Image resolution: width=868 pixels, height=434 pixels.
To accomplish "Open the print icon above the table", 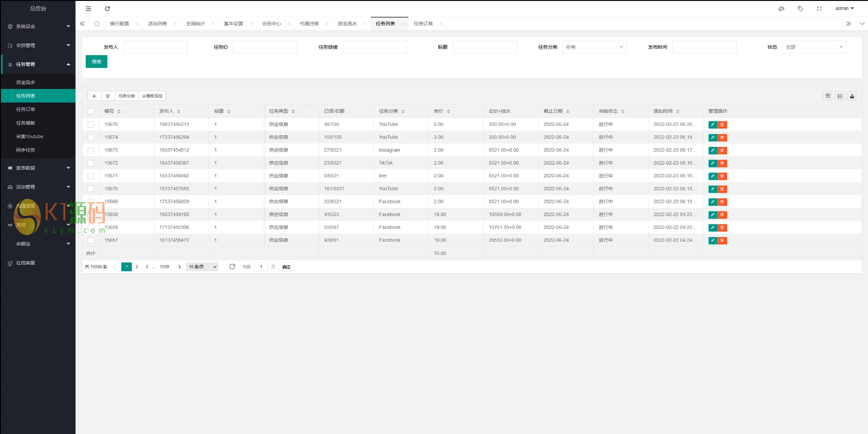I will pyautogui.click(x=840, y=96).
